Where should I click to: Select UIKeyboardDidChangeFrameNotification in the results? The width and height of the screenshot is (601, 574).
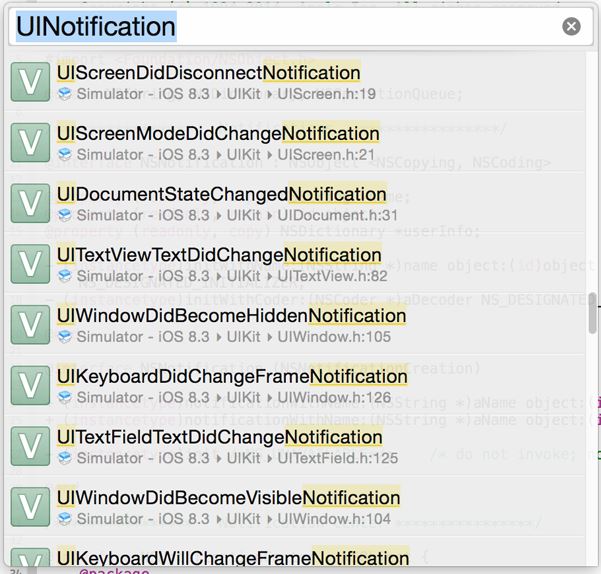[232, 377]
